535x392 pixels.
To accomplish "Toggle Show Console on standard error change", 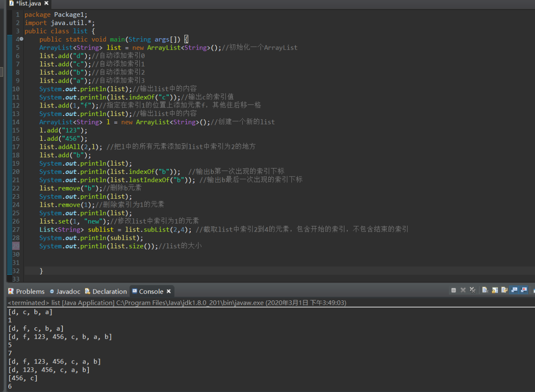I will [524, 290].
